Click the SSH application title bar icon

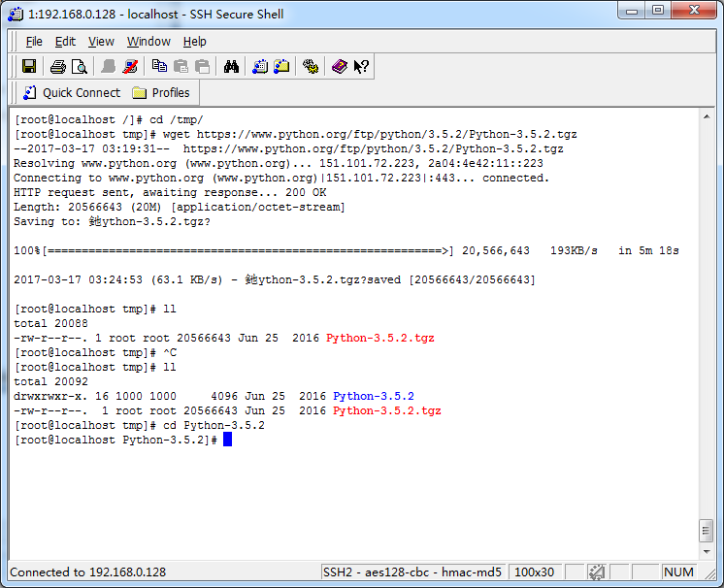(16, 14)
